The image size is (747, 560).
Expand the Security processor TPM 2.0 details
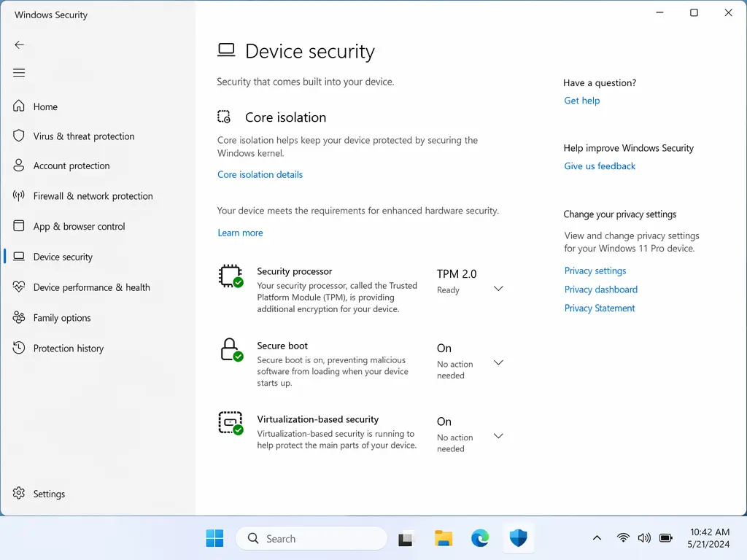pos(498,289)
